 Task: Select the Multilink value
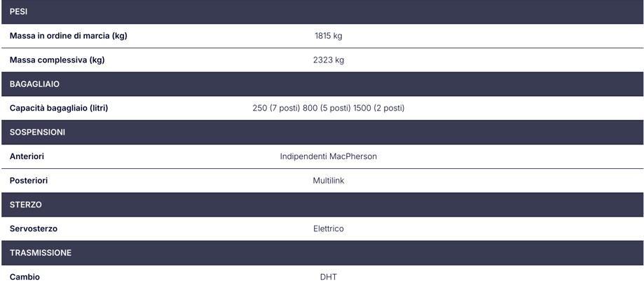(328, 180)
